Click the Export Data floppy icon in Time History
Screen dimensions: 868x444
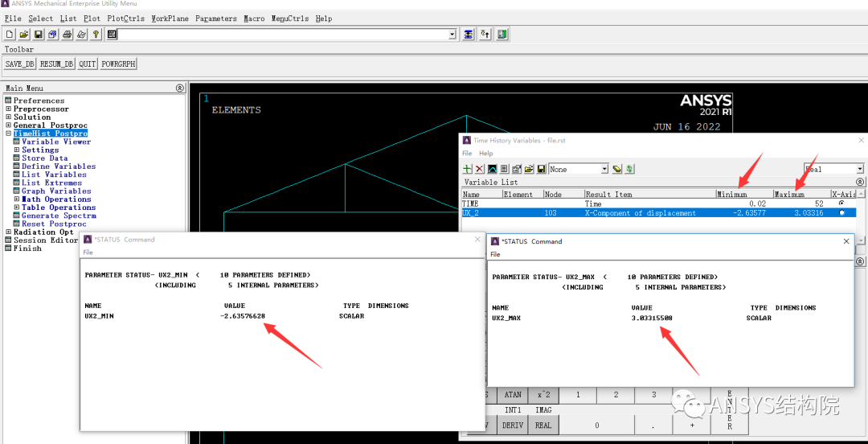542,169
